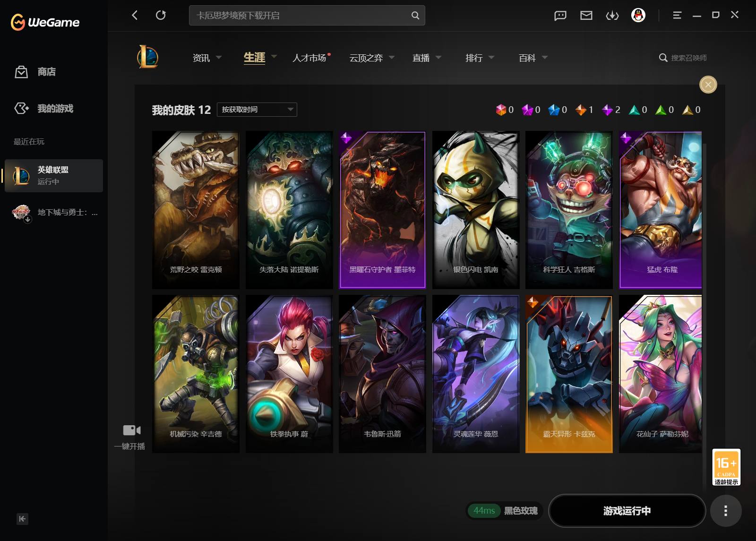Open the download manager icon
This screenshot has height=541, width=756.
point(612,16)
